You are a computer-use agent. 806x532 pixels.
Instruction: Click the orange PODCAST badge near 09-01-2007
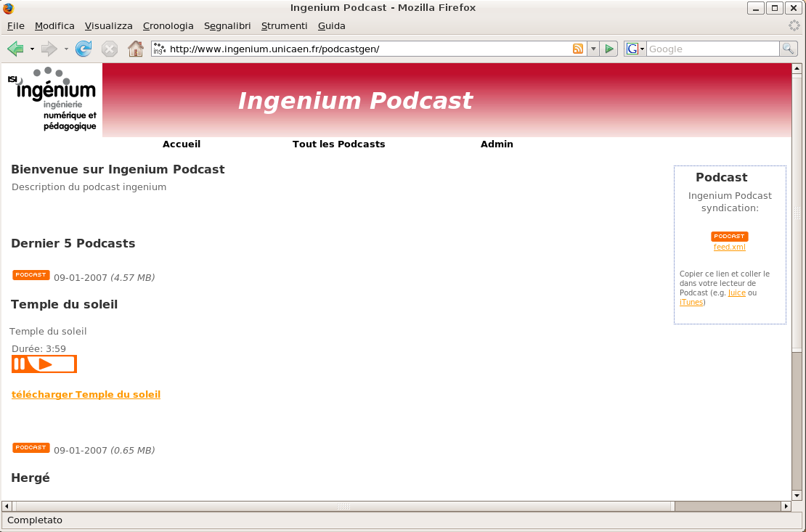[x=30, y=275]
